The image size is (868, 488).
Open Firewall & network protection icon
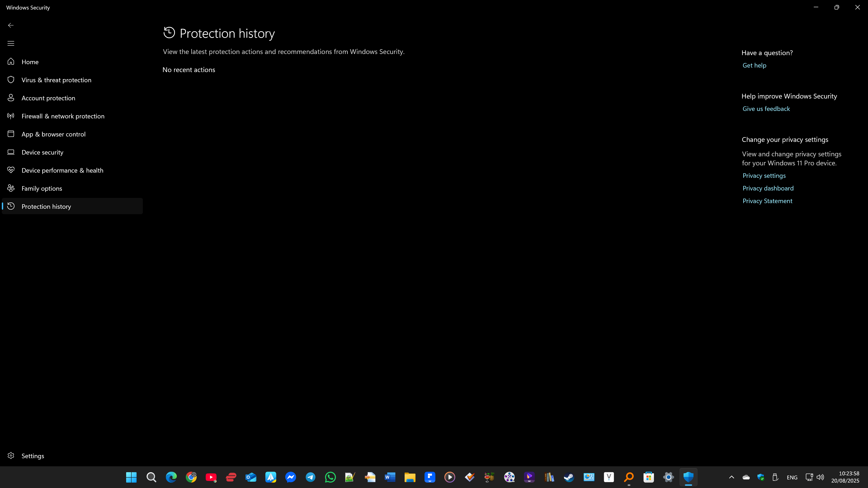pos(11,116)
